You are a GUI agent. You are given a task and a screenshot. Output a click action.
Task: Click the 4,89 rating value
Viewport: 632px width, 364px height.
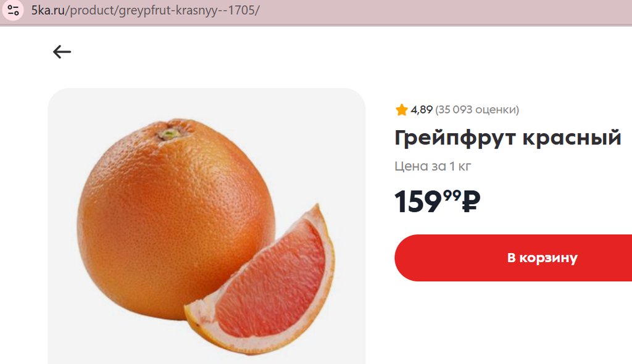[422, 110]
